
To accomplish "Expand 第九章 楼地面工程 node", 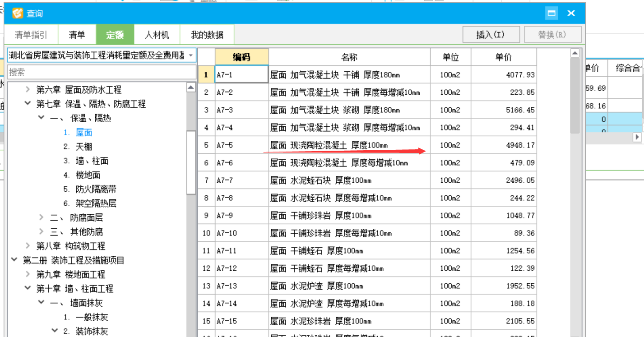I will coord(28,274).
